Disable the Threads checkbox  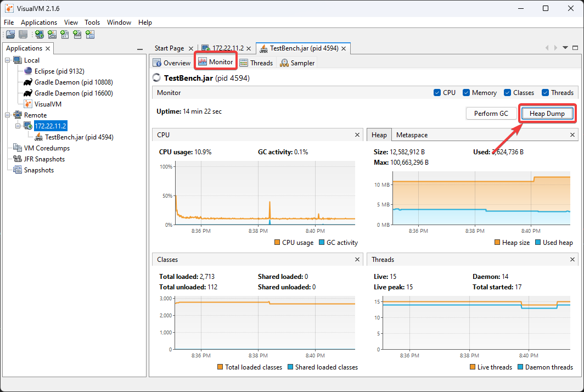click(545, 93)
